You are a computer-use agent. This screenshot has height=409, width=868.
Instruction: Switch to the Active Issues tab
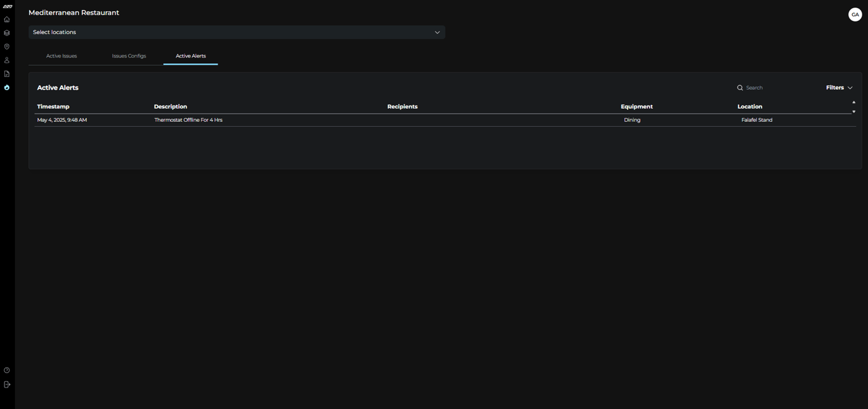[x=61, y=56]
